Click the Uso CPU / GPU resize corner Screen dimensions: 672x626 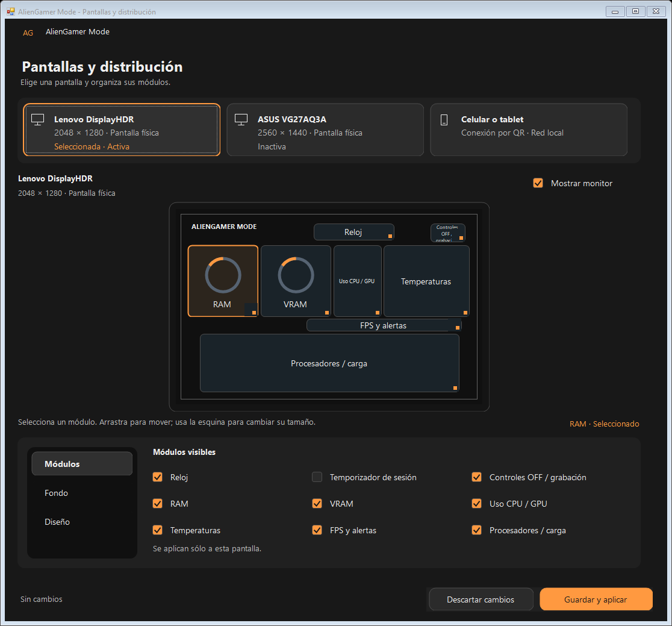[378, 313]
